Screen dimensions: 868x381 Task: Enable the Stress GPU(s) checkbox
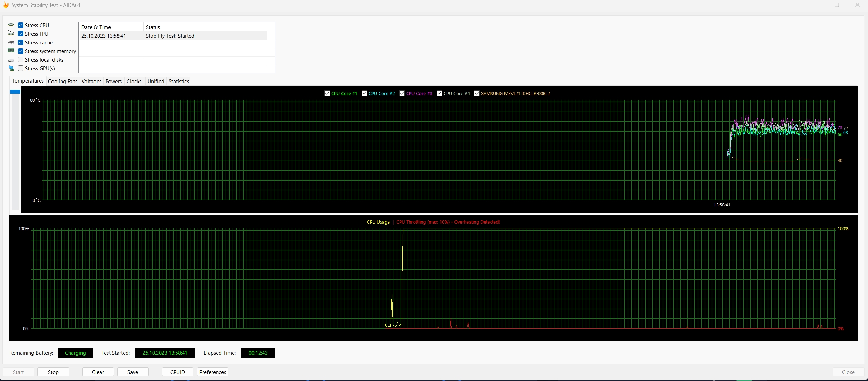(x=21, y=68)
